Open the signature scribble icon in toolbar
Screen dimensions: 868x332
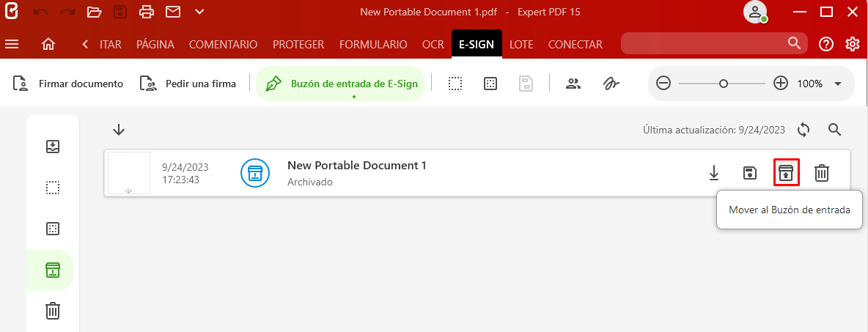point(611,84)
